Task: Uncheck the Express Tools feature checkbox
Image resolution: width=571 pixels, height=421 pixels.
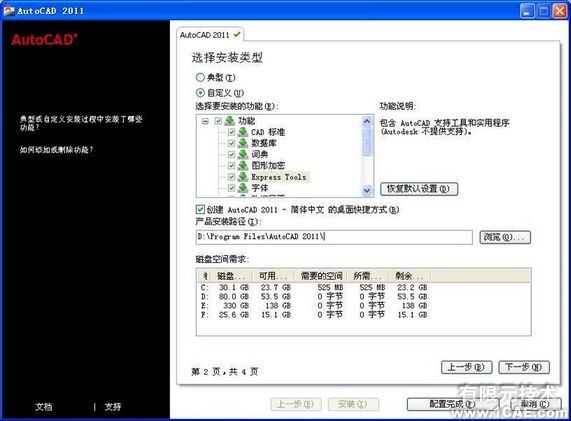Action: point(231,177)
